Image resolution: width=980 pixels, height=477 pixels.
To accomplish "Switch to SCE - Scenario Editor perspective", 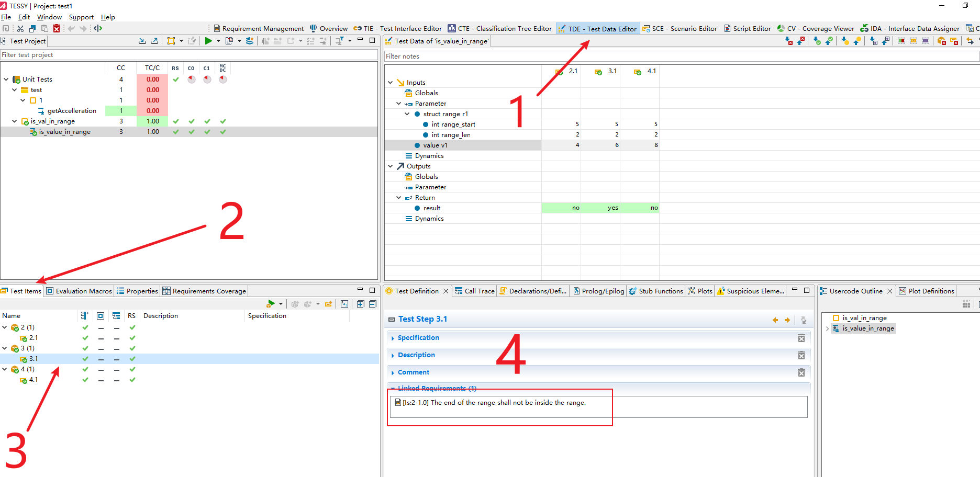I will pyautogui.click(x=680, y=29).
